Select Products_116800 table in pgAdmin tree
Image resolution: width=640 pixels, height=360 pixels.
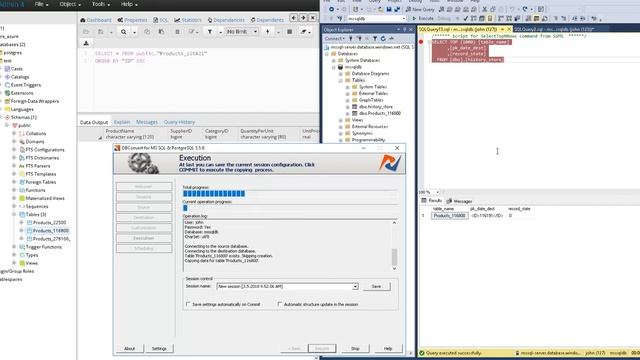tap(51, 231)
